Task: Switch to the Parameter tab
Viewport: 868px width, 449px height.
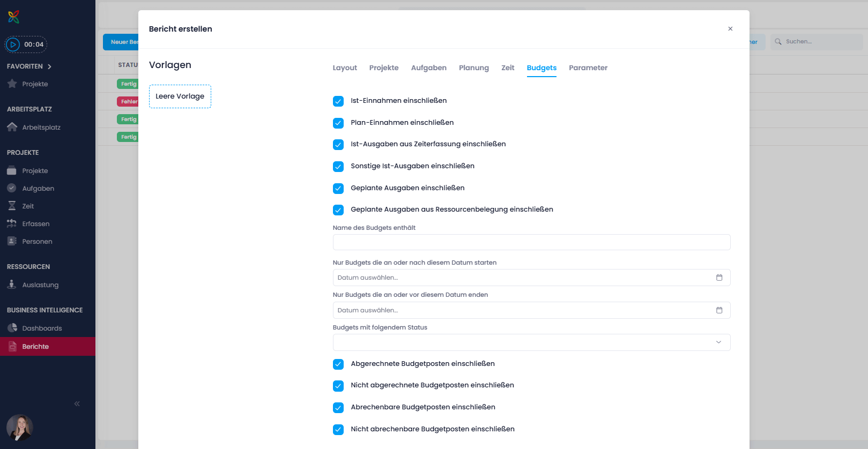Action: (588, 68)
